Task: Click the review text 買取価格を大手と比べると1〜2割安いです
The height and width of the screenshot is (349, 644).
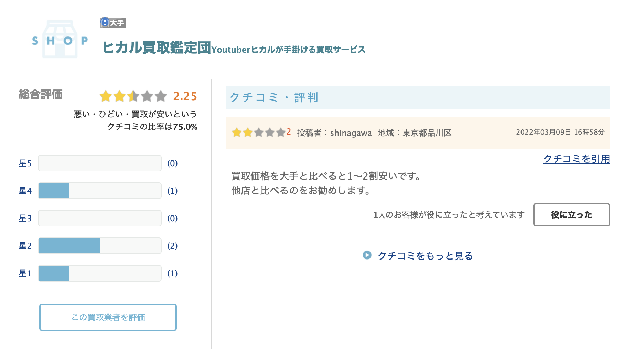Action: (x=326, y=176)
